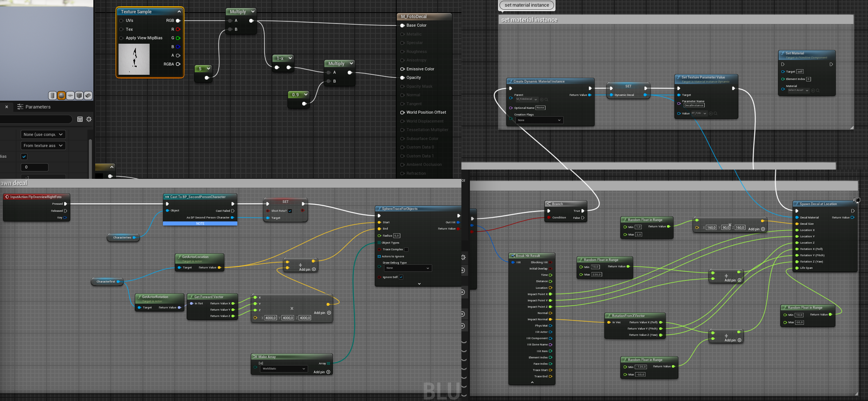Select cylinder preview mesh shape
The height and width of the screenshot is (401, 868).
click(53, 96)
